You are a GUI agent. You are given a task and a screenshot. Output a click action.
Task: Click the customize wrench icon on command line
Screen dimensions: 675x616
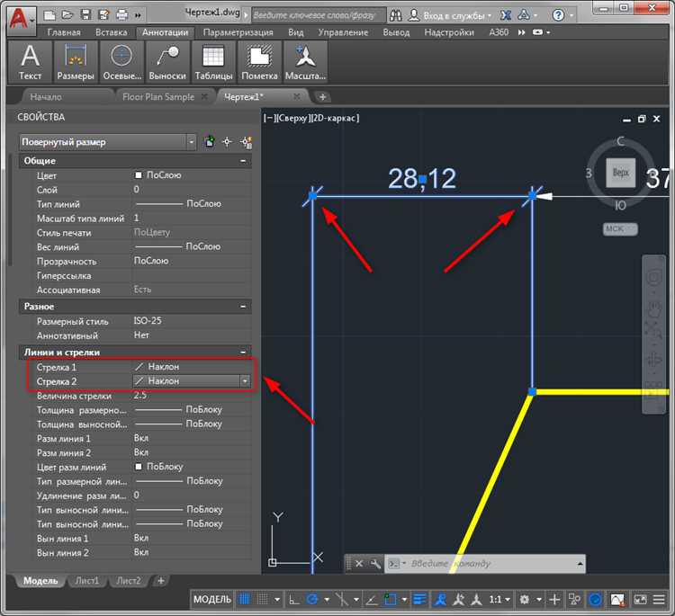click(x=375, y=564)
